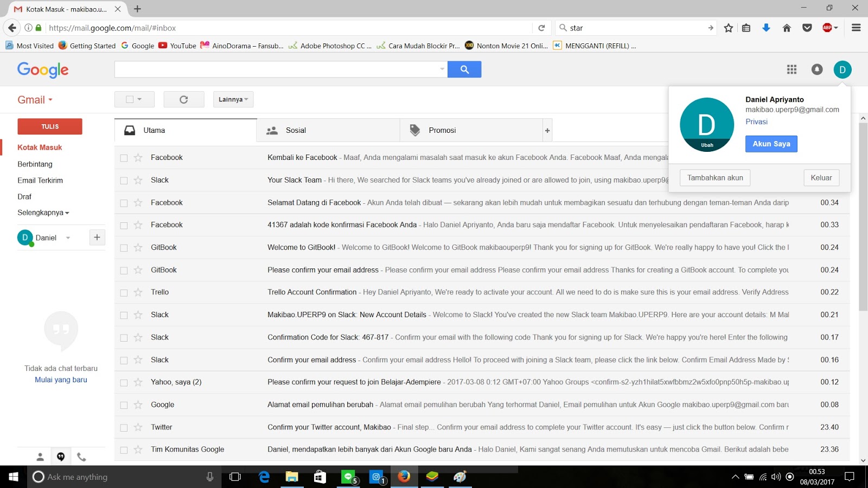Viewport: 868px width, 488px height.
Task: Open Adblock Plus toolbar icon
Action: pyautogui.click(x=827, y=28)
